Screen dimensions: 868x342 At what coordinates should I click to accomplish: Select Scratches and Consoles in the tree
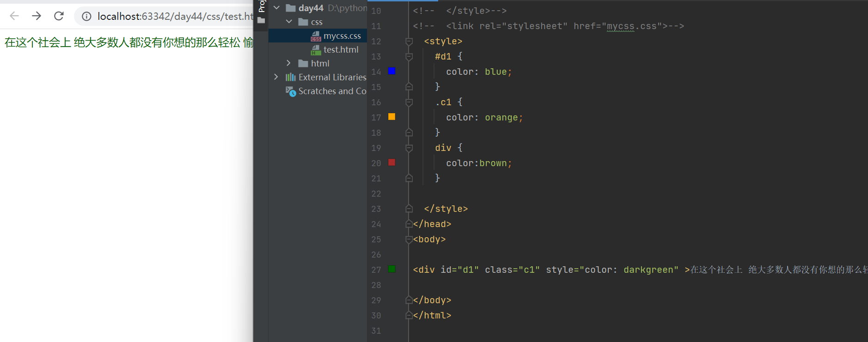332,91
